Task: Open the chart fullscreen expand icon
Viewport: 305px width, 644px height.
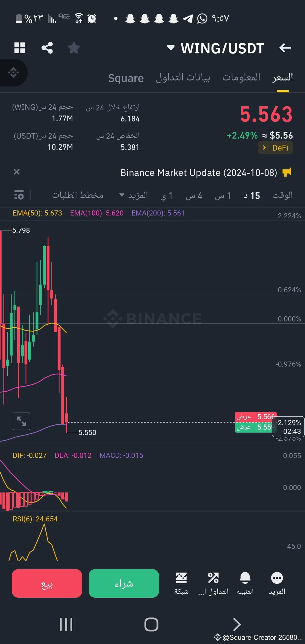Action: [x=21, y=421]
